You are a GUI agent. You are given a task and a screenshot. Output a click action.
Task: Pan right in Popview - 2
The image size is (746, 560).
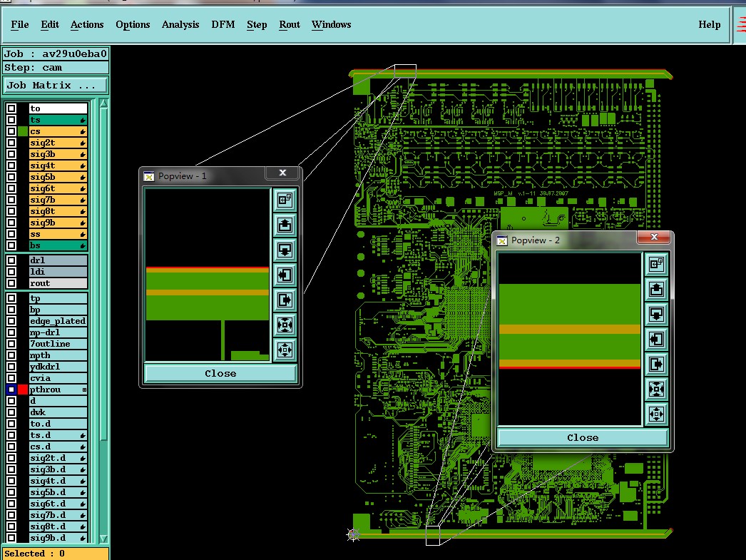tap(657, 365)
